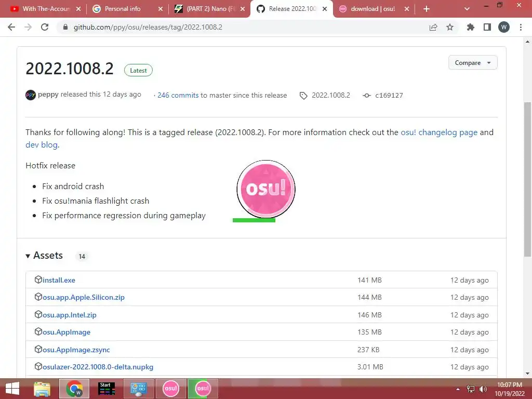Viewport: 532px width, 399px height.
Task: Click the lock icon in address bar
Action: (x=65, y=27)
